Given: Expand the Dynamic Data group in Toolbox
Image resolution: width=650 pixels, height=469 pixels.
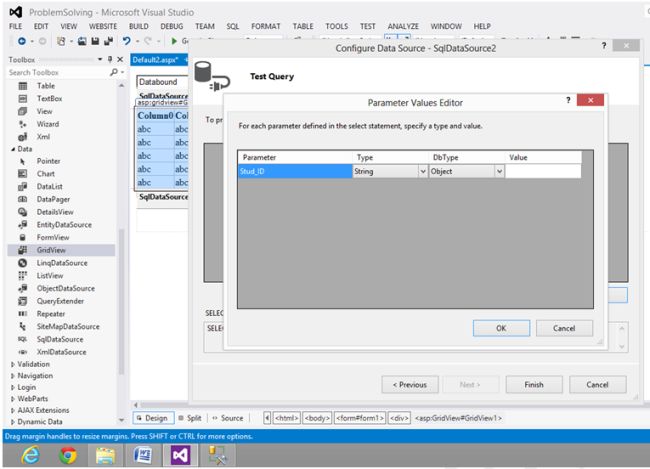Looking at the screenshot, I should (x=13, y=422).
